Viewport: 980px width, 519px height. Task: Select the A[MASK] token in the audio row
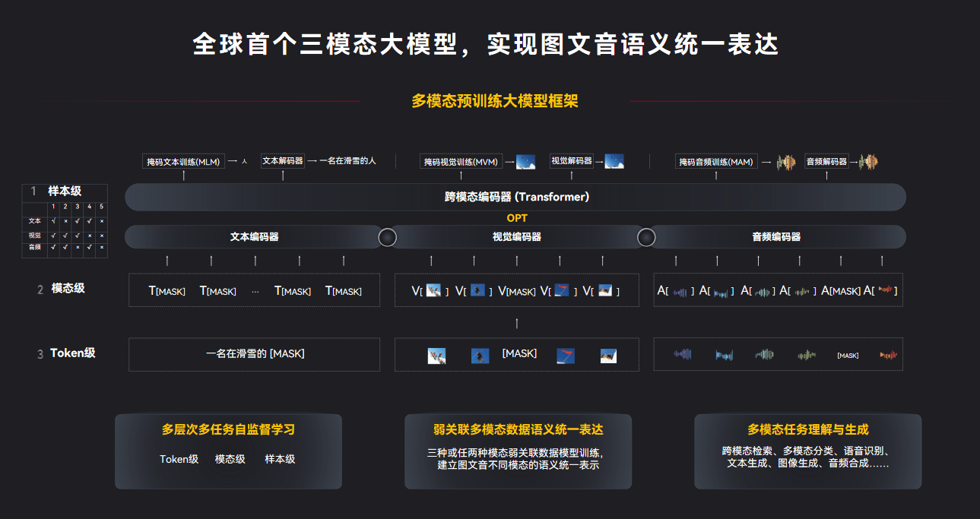(844, 290)
